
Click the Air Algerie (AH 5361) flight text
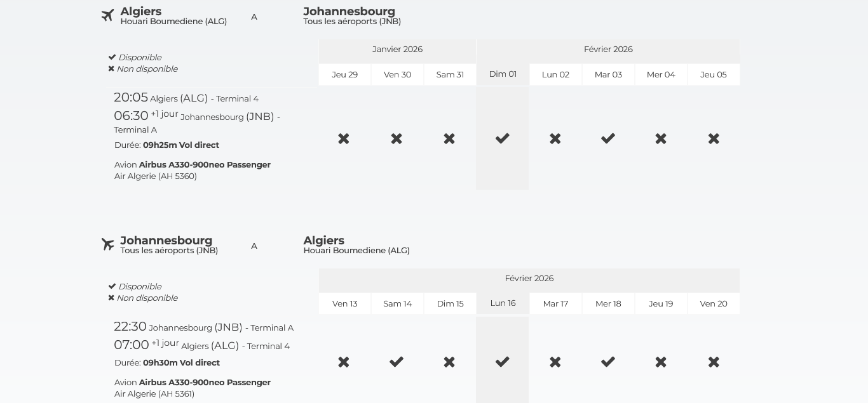pos(154,394)
